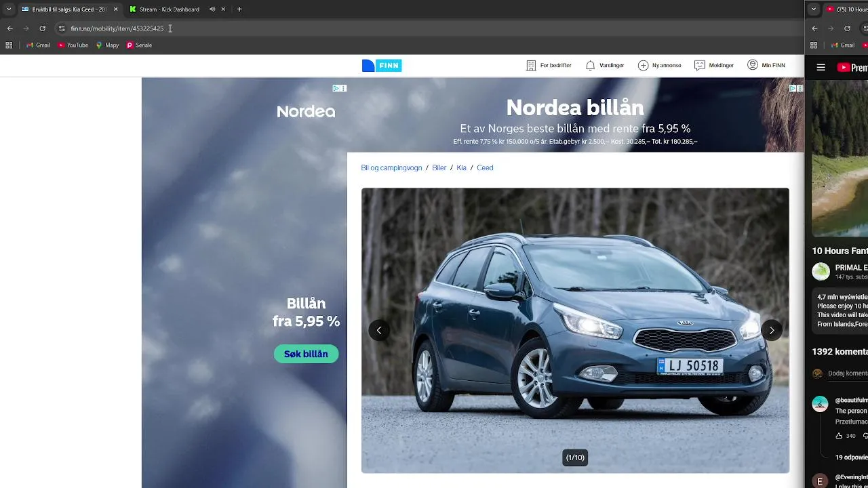Expand the 19 odpowiedzi replies
This screenshot has height=488, width=868.
(x=851, y=457)
